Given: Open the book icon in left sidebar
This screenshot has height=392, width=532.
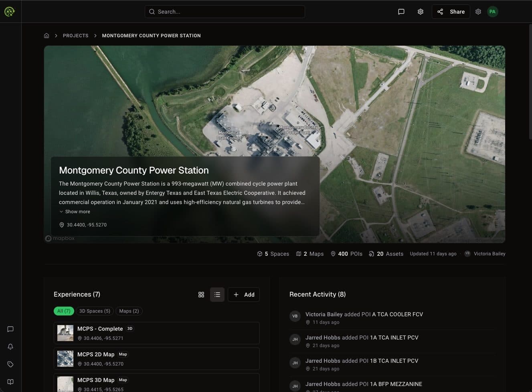Looking at the screenshot, I should [10, 382].
